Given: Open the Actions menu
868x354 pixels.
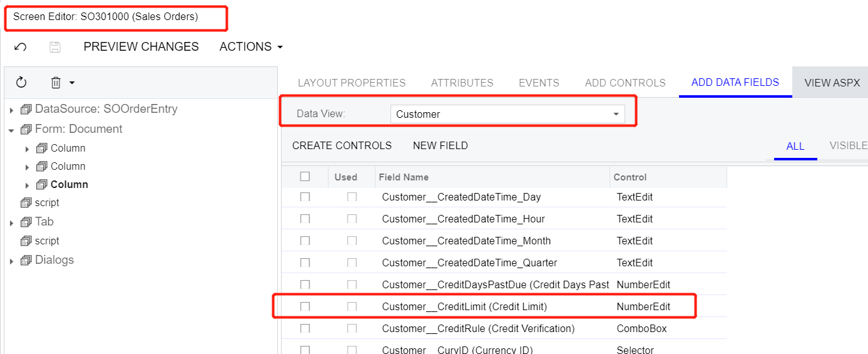Looking at the screenshot, I should (251, 47).
